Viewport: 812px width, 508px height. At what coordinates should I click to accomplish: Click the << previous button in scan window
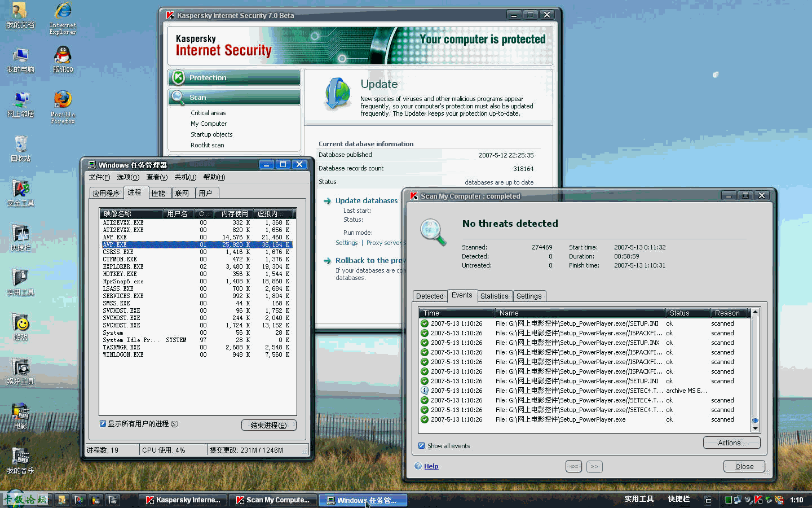(574, 466)
